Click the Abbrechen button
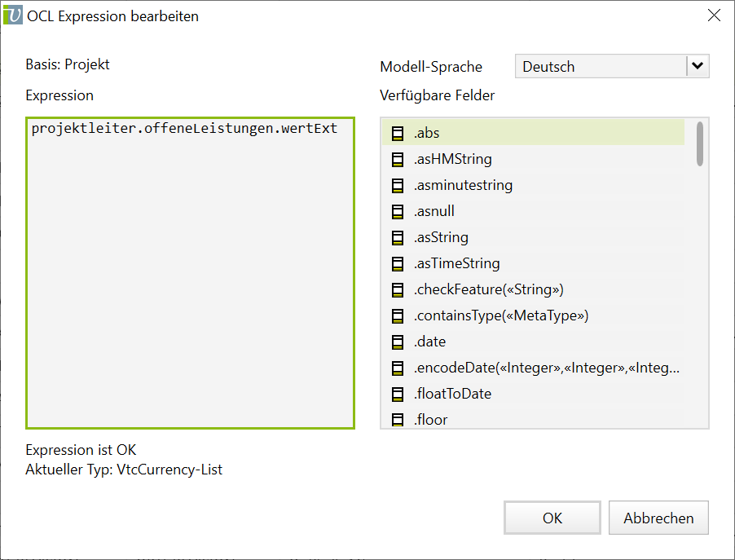 (658, 518)
